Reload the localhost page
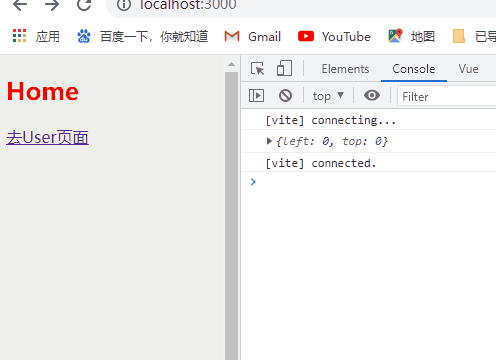This screenshot has width=496, height=360. pyautogui.click(x=84, y=5)
